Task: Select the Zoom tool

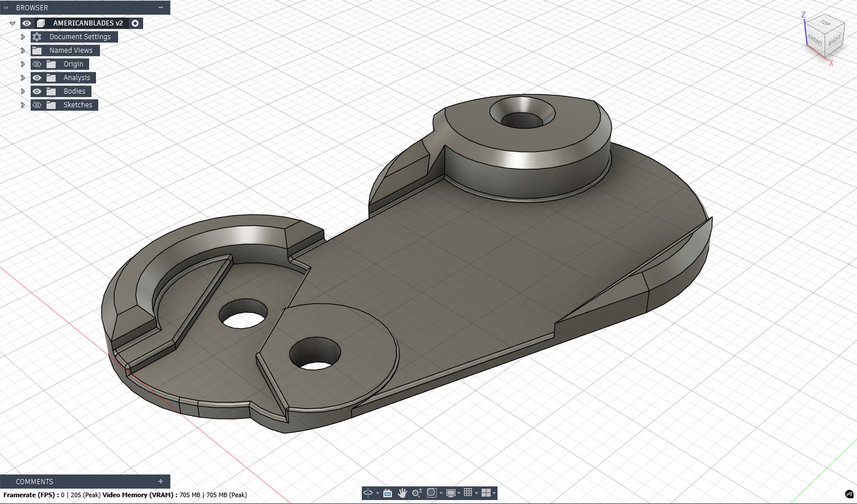Action: coord(416,493)
